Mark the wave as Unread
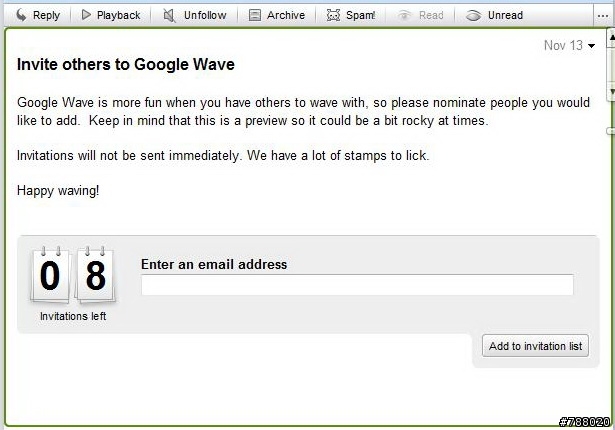The image size is (615, 430). pyautogui.click(x=494, y=15)
